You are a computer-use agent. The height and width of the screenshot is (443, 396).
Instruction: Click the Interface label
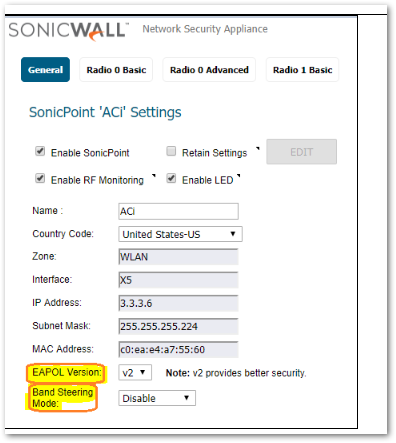point(52,279)
